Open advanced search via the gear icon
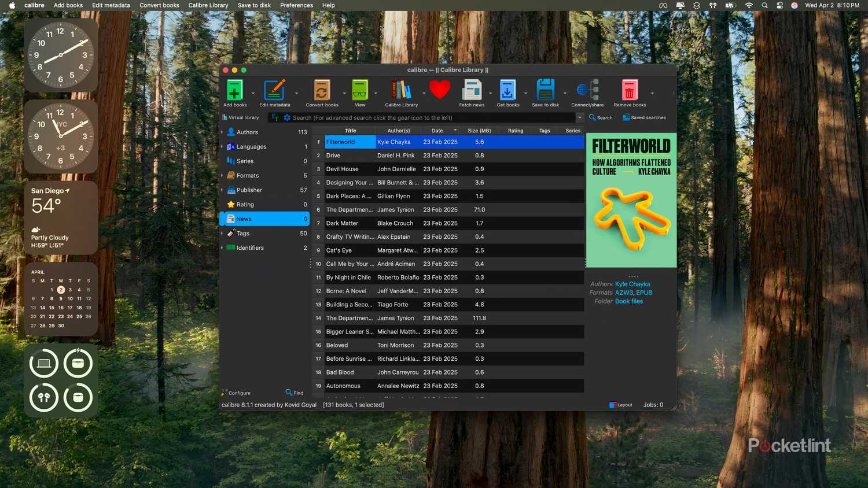868x488 pixels. pyautogui.click(x=287, y=117)
